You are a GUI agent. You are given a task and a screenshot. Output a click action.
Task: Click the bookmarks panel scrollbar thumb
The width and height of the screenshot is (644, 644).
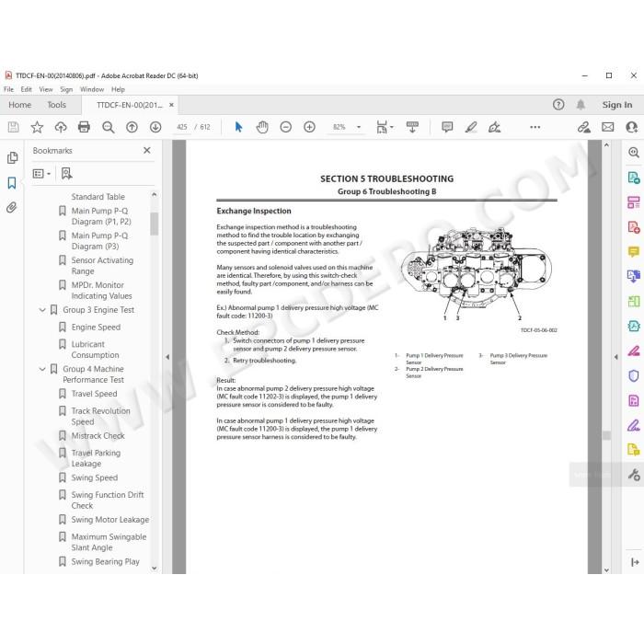point(154,224)
